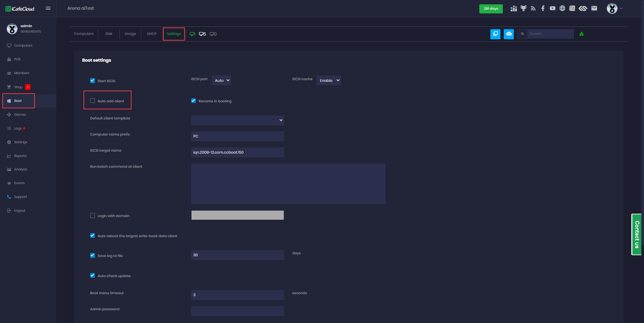This screenshot has height=323, width=644.
Task: Open the YouTube icon link
Action: [552, 8]
